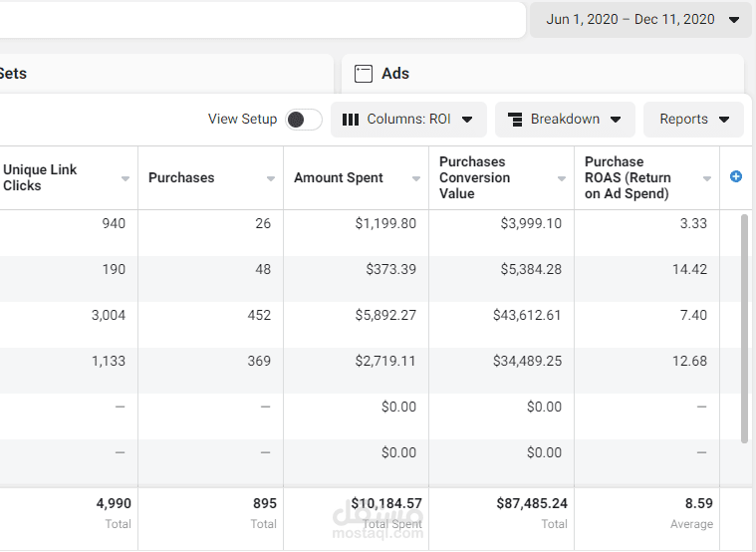Click the Amount Spent column sort arrow
Viewport: 756px width, 552px height.
(416, 179)
